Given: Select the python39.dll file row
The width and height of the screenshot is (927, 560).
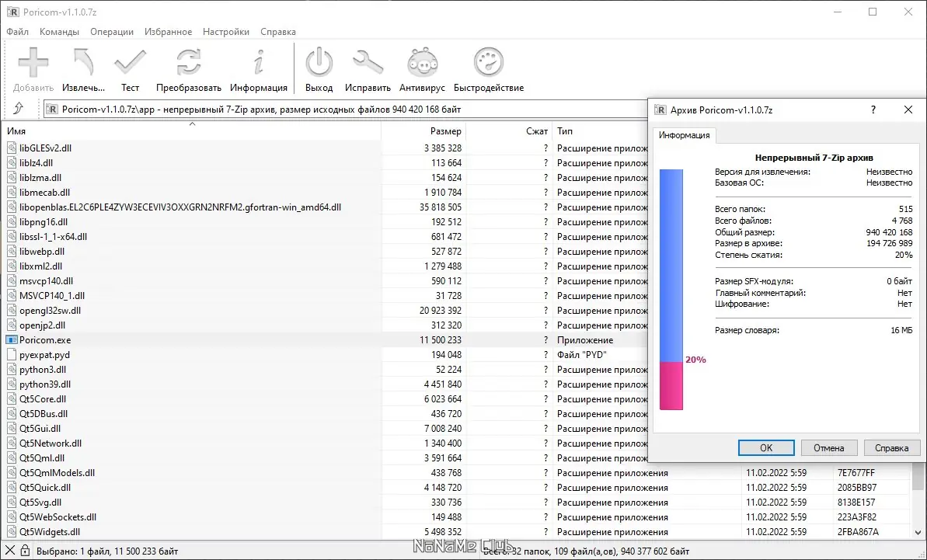Looking at the screenshot, I should coord(324,384).
